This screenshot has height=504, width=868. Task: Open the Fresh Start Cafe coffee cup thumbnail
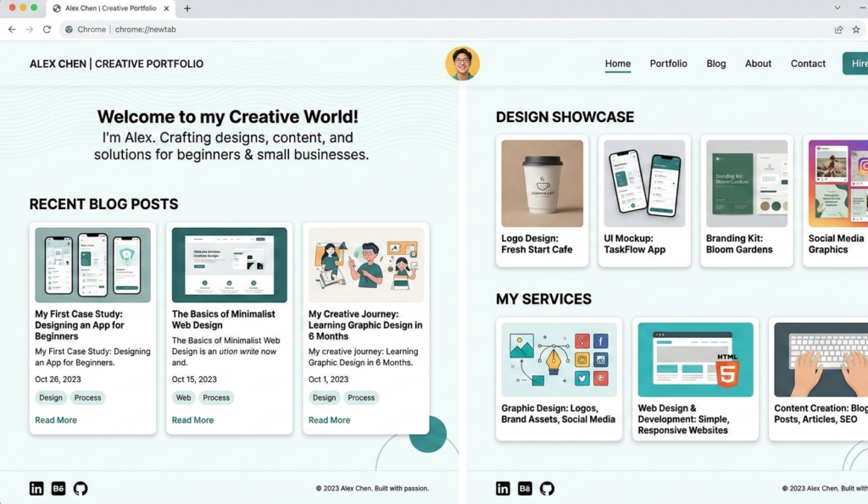coord(542,183)
